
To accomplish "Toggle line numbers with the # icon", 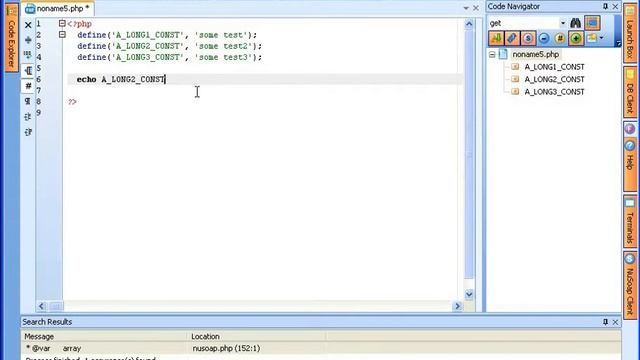I will [28, 86].
